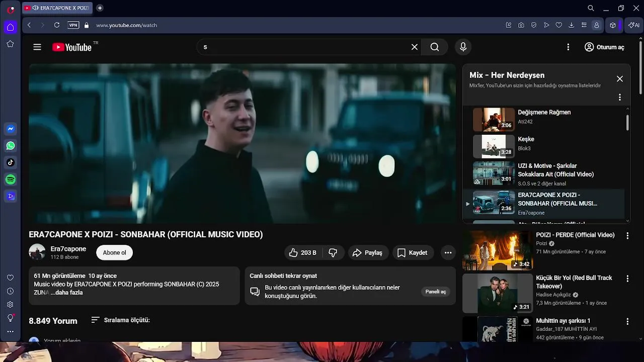Open the Era7capone channel avatar
The image size is (644, 362).
click(x=37, y=252)
